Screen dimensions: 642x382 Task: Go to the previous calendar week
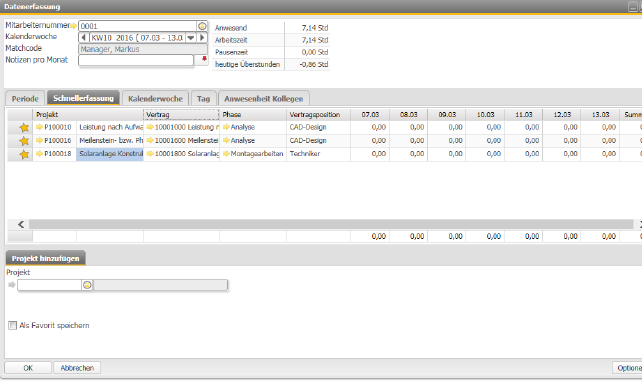point(84,38)
